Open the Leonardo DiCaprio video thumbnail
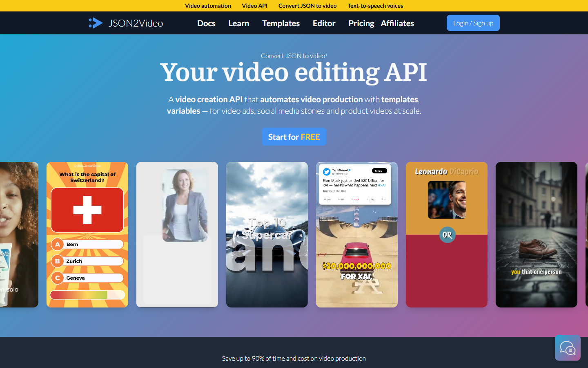The height and width of the screenshot is (368, 588). coord(447,235)
